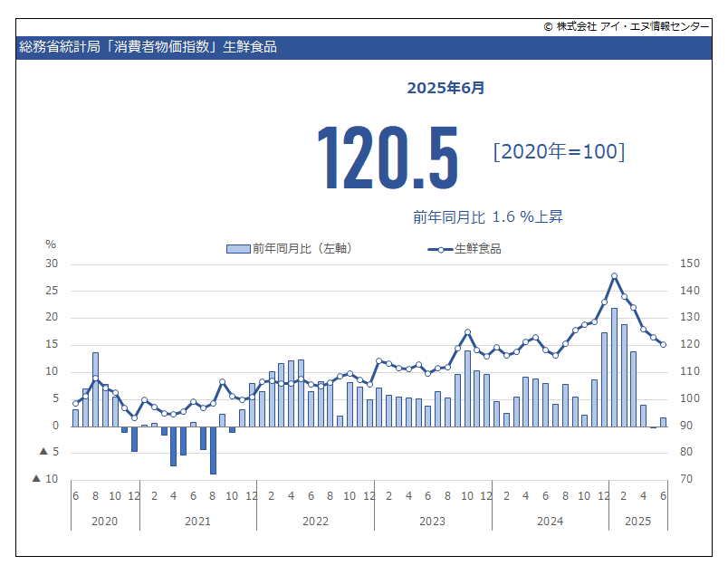
Task: Click the highest line peak marker in January 2025
Action: (614, 276)
